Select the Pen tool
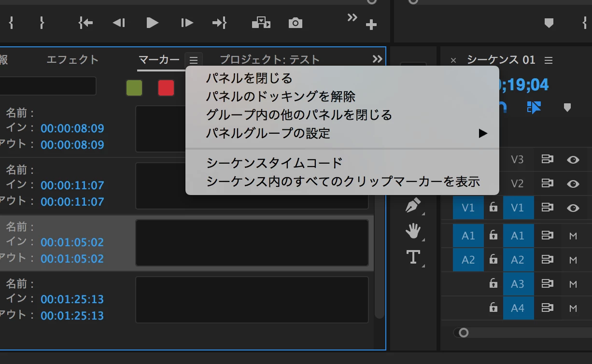Image resolution: width=592 pixels, height=364 pixels. pos(413,206)
